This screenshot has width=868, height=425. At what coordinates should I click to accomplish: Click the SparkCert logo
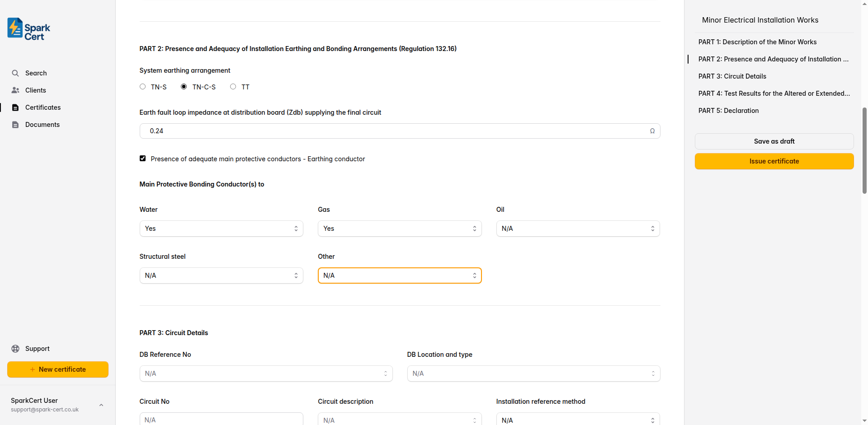(28, 28)
